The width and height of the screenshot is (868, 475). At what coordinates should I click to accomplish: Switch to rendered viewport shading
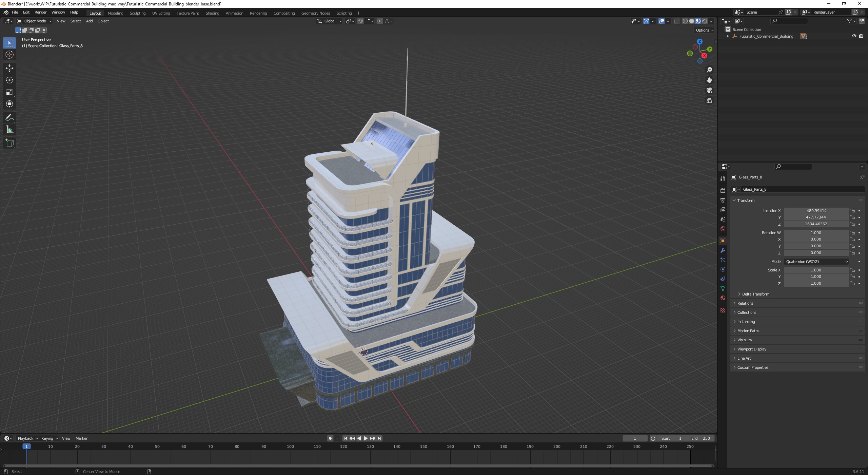click(x=705, y=21)
